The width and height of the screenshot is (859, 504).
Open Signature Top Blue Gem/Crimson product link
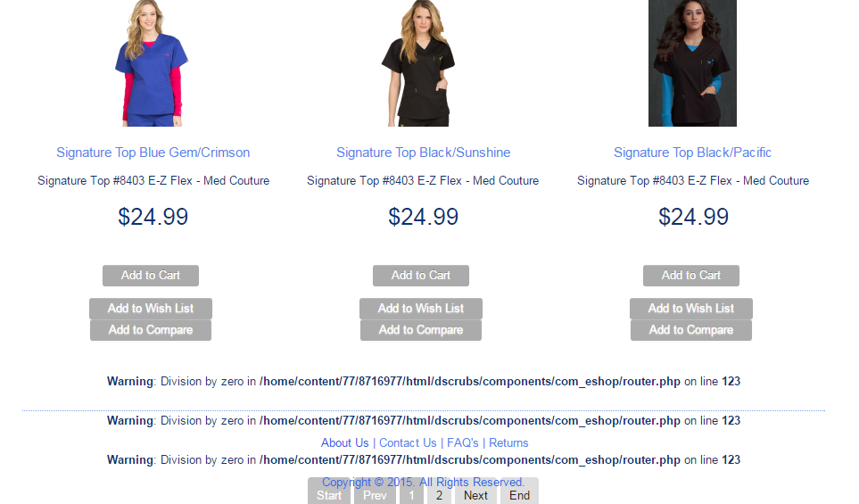pos(153,153)
